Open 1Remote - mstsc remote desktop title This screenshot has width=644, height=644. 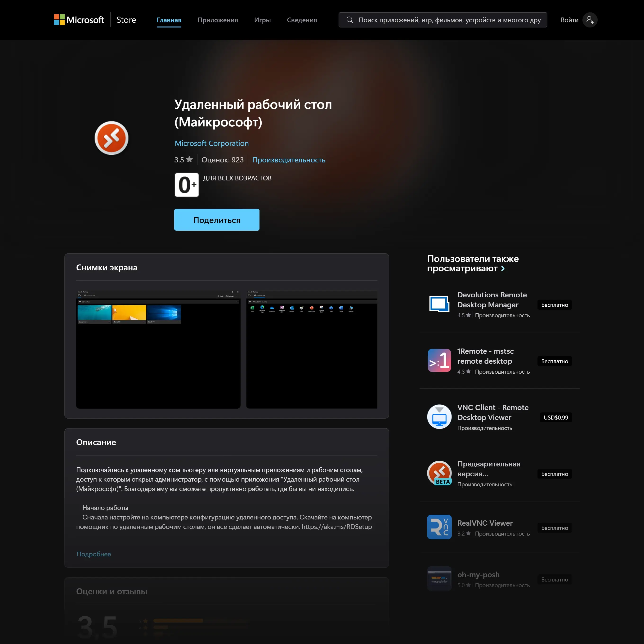(x=485, y=356)
